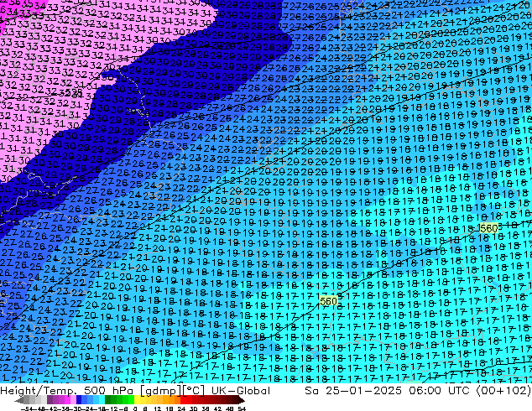The height and width of the screenshot is (411, 532).
Task: Click the grey left arrow end of the color legend
Action: click(x=19, y=400)
